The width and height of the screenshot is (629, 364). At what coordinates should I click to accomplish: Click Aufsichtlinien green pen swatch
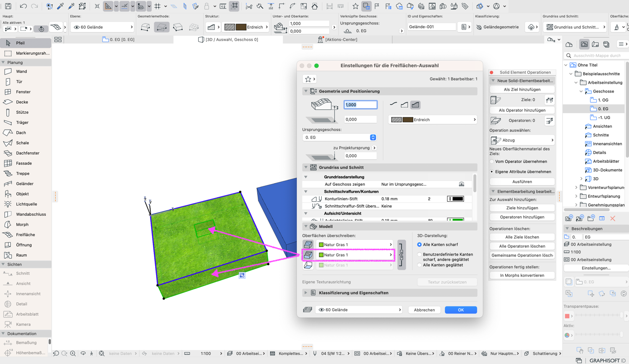[456, 220]
